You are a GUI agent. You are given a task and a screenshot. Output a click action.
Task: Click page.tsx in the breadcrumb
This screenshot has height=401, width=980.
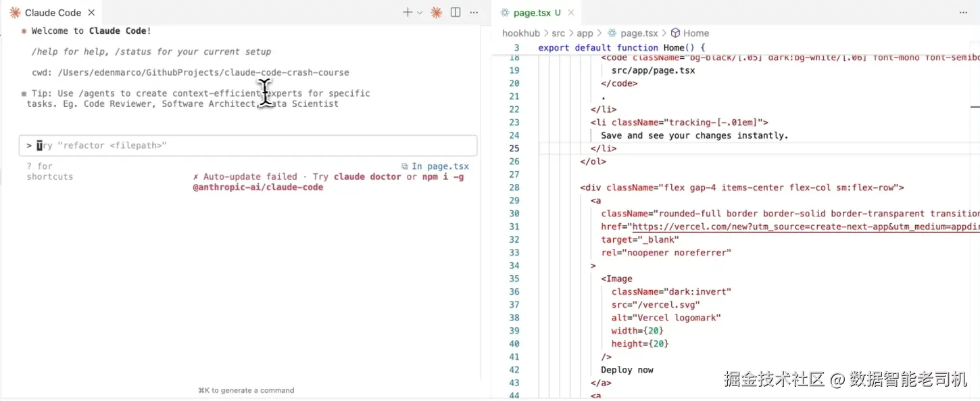[x=639, y=33]
